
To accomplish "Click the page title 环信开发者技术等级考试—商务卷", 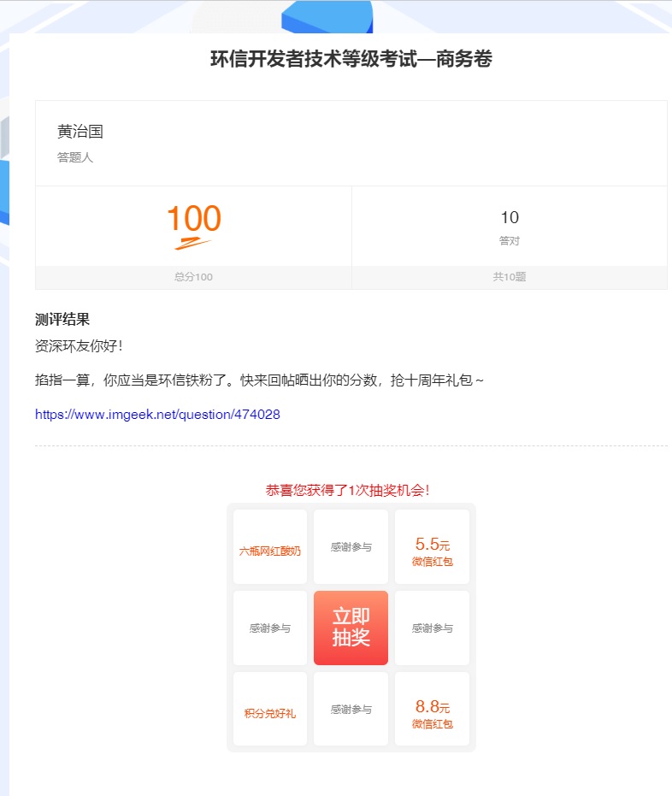I will click(x=351, y=59).
